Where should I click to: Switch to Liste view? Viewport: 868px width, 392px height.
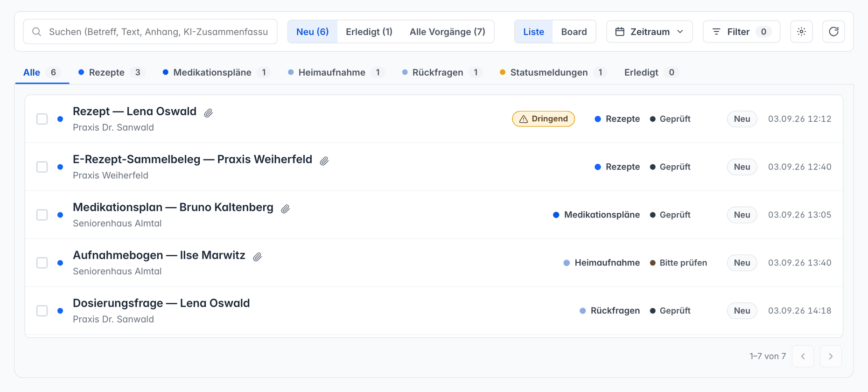(x=533, y=32)
